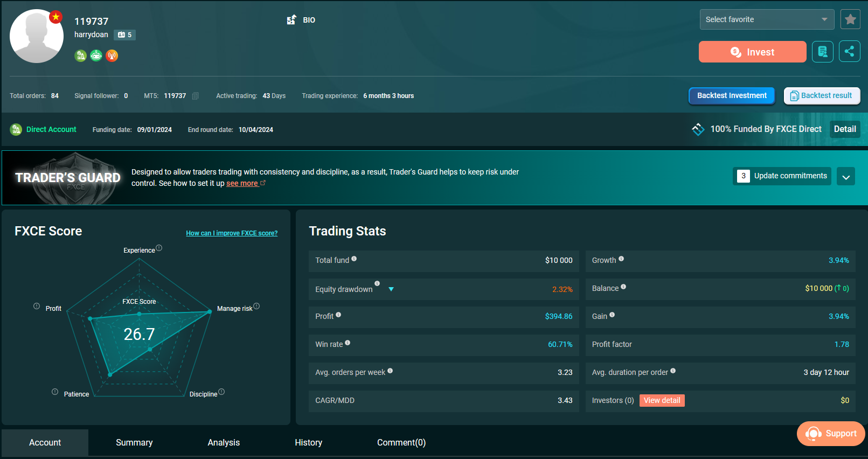Viewport: 868px width, 459px height.
Task: Click info icon beside Avg. orders per week
Action: click(x=390, y=371)
